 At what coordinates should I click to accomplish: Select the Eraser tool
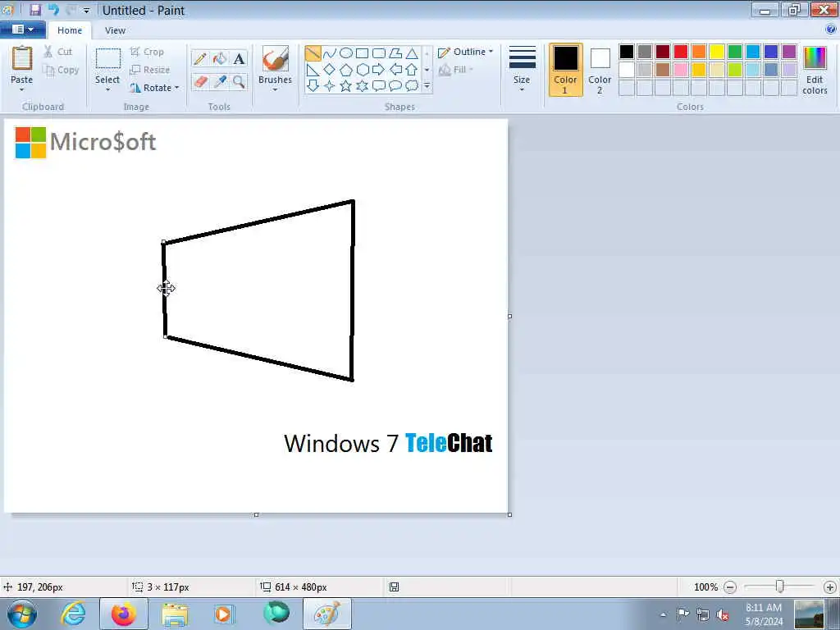pyautogui.click(x=200, y=81)
